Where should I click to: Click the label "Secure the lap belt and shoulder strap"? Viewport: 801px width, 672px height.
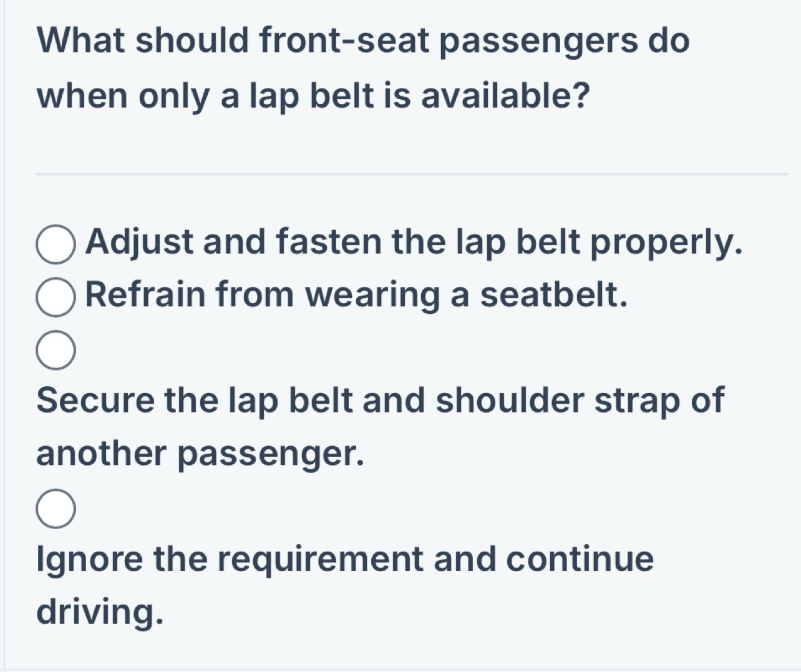coord(381,399)
